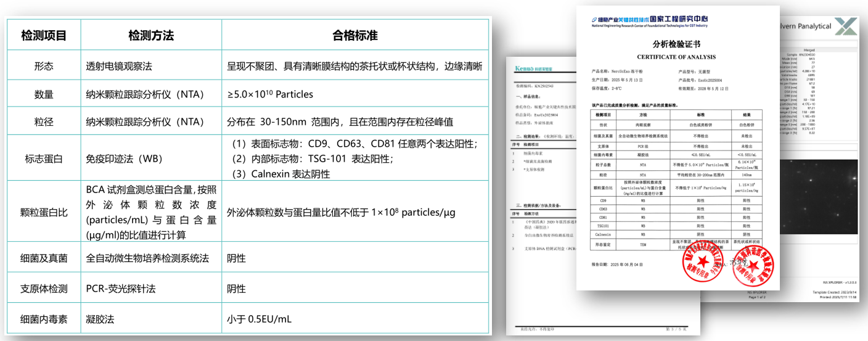Select the 形态 row label
Image resolution: width=868 pixels, height=341 pixels.
[x=44, y=67]
